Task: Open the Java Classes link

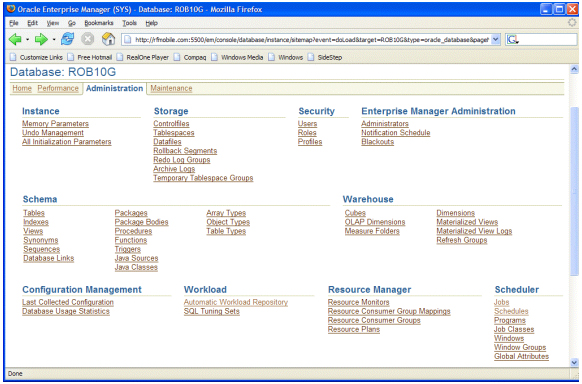Action: tap(136, 267)
